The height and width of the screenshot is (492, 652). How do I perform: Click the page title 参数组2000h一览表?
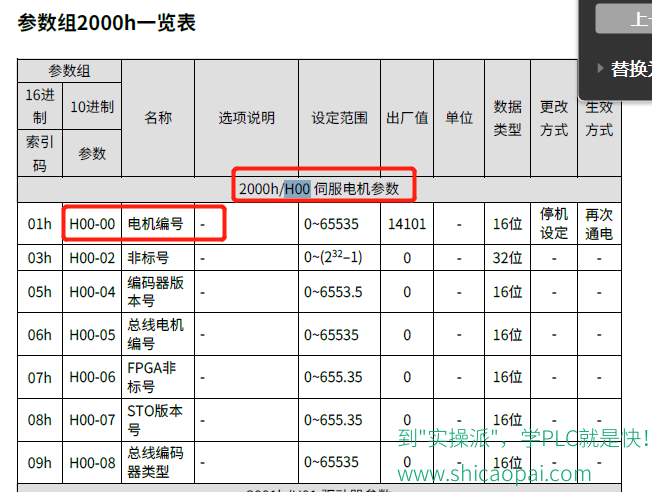click(106, 22)
